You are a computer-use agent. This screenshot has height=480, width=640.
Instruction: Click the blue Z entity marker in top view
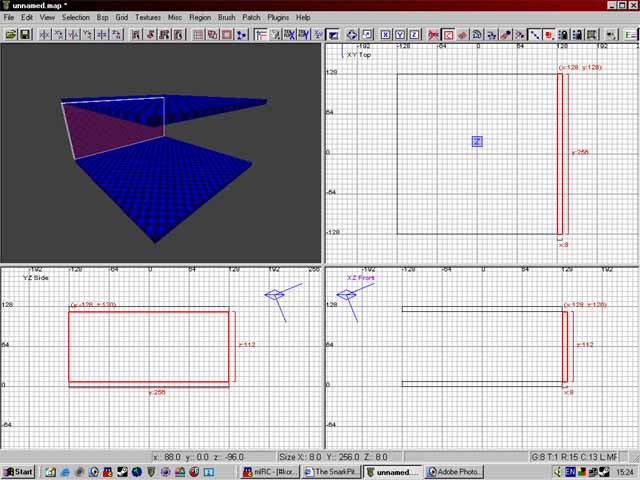pyautogui.click(x=477, y=142)
